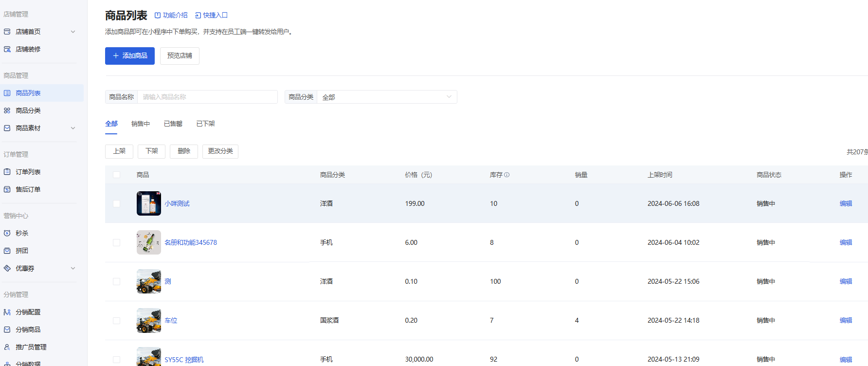Expand the 商品素材 submenu chevron

[x=73, y=128]
